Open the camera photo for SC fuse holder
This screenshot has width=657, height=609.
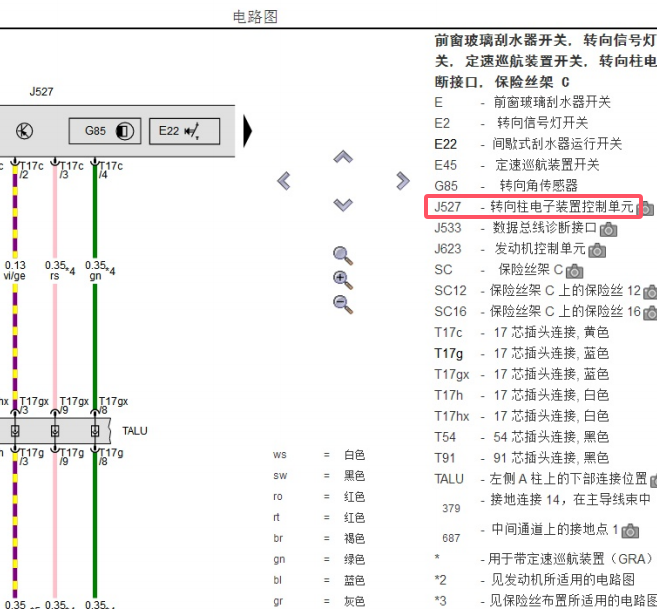pos(574,272)
